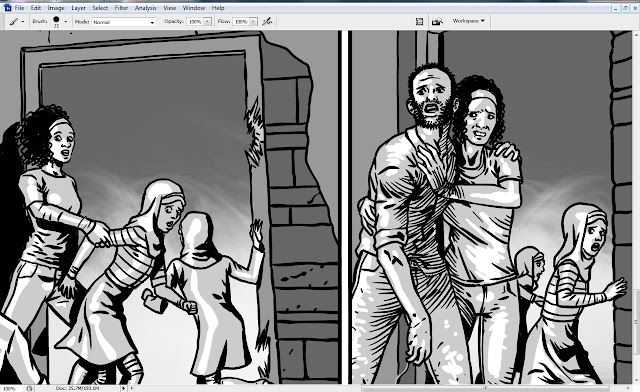Click the Doc size readout
640x392 pixels.
coord(78,388)
